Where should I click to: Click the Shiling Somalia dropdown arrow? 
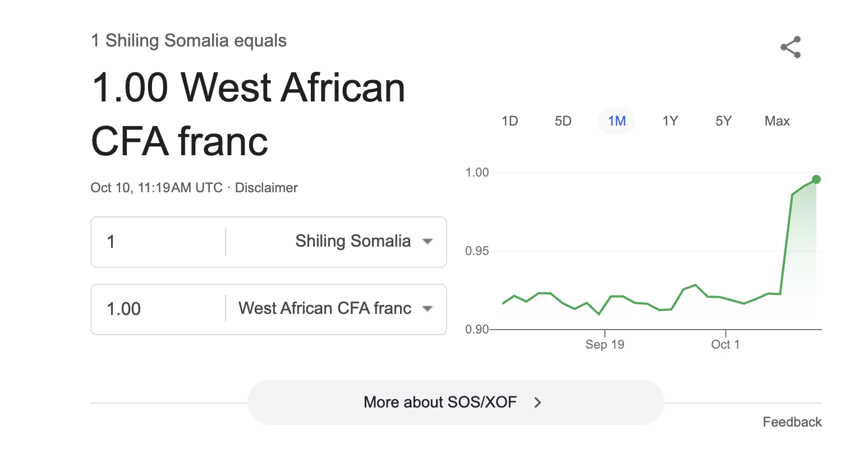428,242
